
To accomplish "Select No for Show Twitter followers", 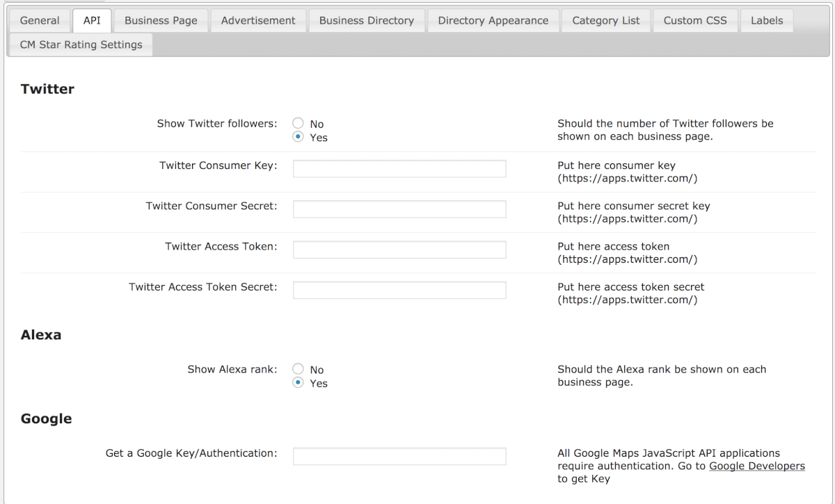I will point(299,124).
